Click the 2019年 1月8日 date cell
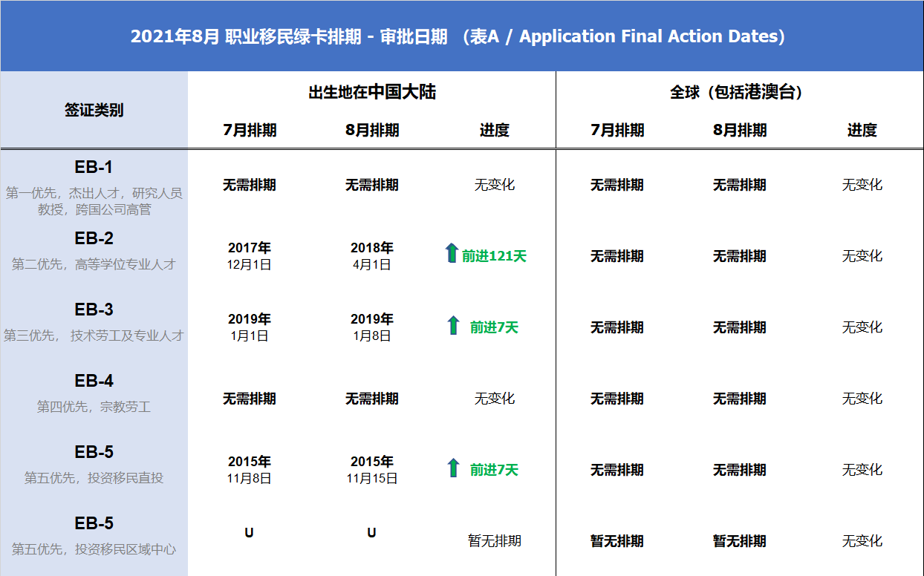This screenshot has width=924, height=576. pos(371,327)
